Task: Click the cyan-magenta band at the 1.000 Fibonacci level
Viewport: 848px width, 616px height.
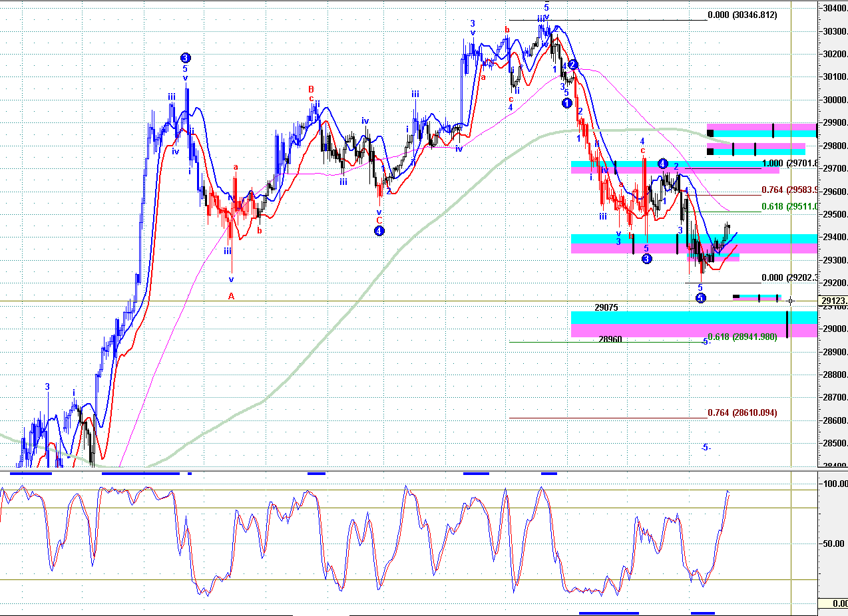Action: pos(675,168)
